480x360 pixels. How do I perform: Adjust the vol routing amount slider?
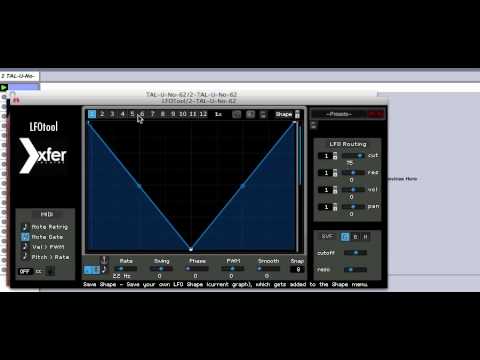[x=353, y=190]
